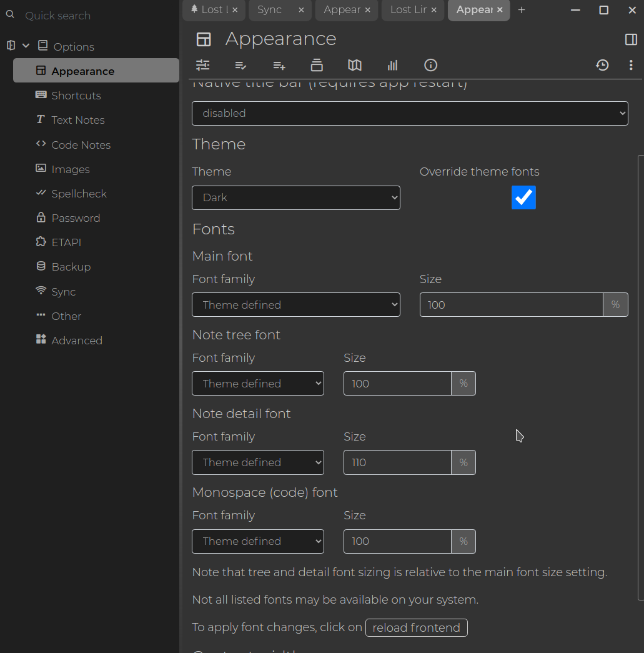This screenshot has height=653, width=644.
Task: Open a new tab with the plus button
Action: pos(522,10)
